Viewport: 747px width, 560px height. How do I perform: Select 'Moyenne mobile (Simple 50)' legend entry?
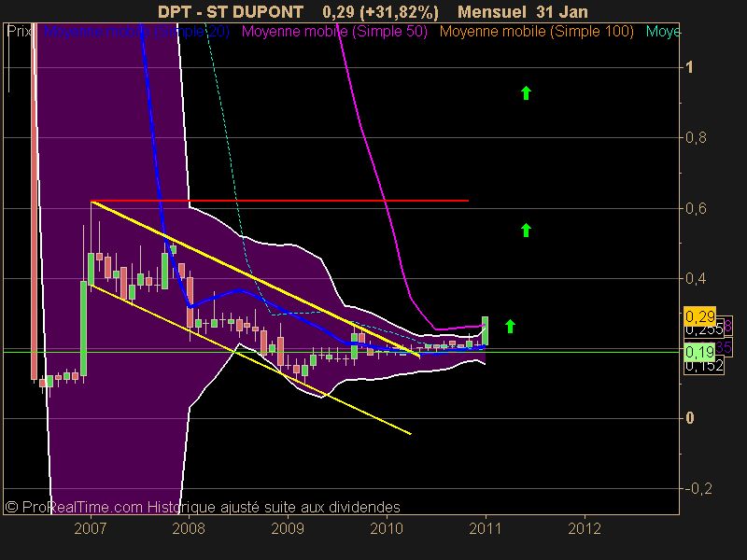click(x=334, y=32)
